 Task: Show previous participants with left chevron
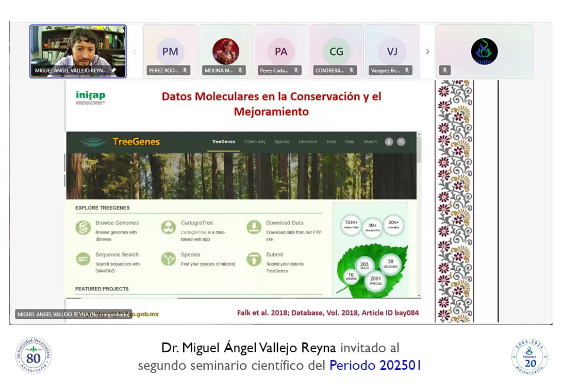tap(135, 52)
